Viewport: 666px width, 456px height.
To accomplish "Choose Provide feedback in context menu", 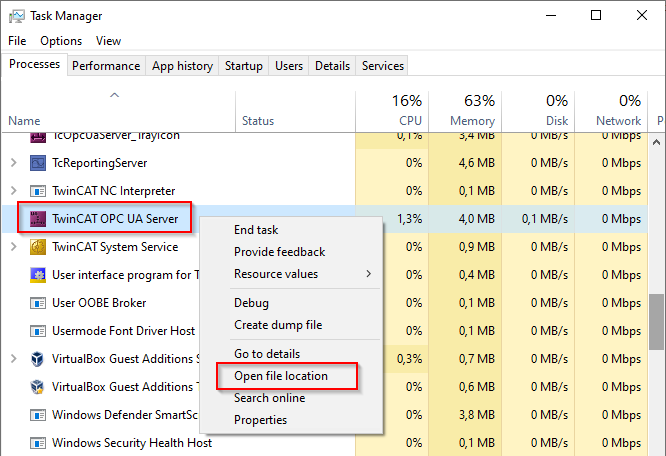I will pos(279,252).
